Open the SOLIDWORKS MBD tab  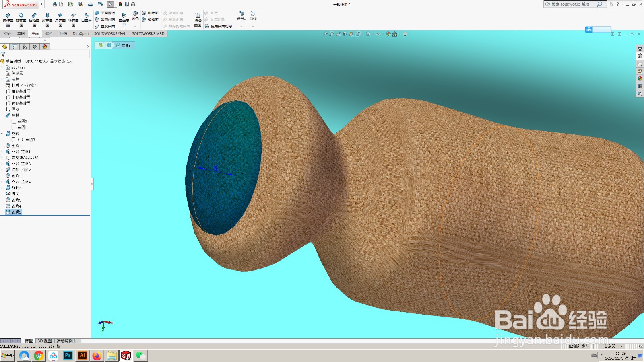click(x=148, y=34)
